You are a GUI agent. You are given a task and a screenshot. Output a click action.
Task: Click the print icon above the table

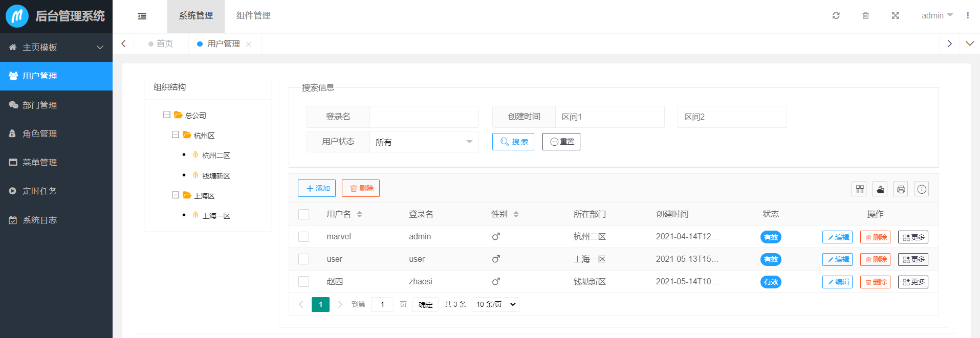pyautogui.click(x=901, y=189)
